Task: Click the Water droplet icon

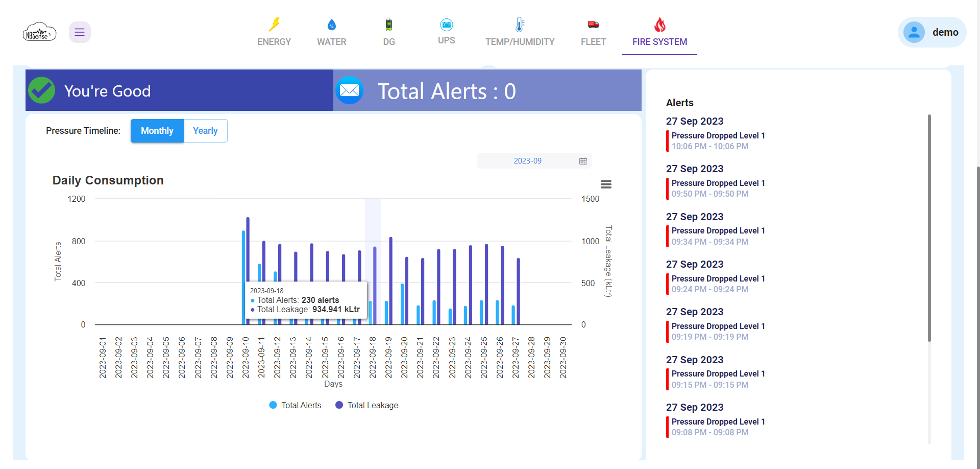Action: point(332,25)
